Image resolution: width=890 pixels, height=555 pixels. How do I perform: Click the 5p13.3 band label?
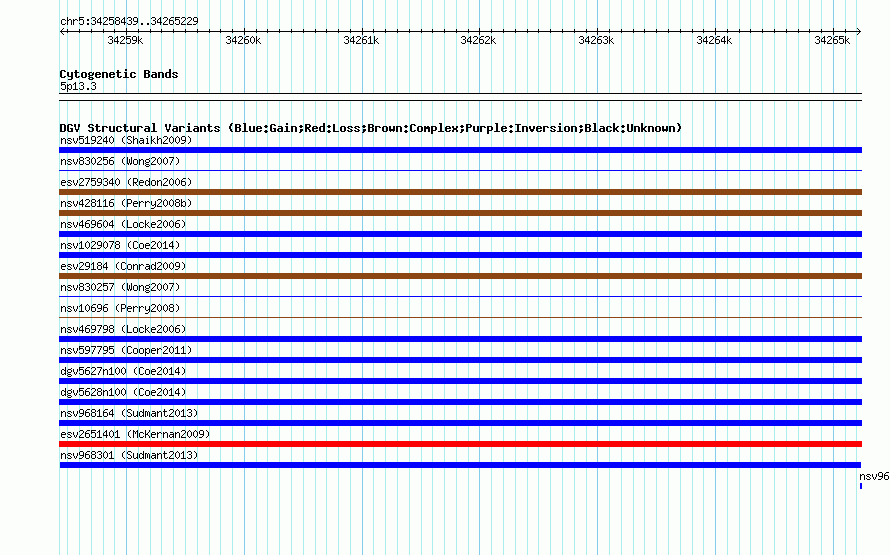coord(78,86)
